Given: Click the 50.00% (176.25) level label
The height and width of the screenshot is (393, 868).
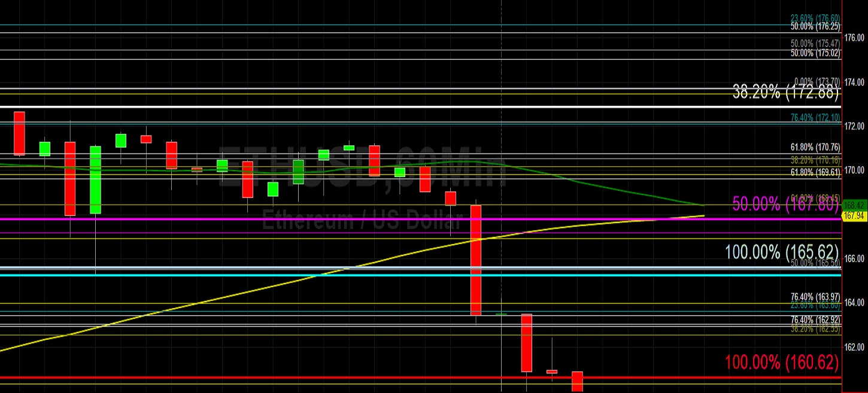Looking at the screenshot, I should pos(815,26).
